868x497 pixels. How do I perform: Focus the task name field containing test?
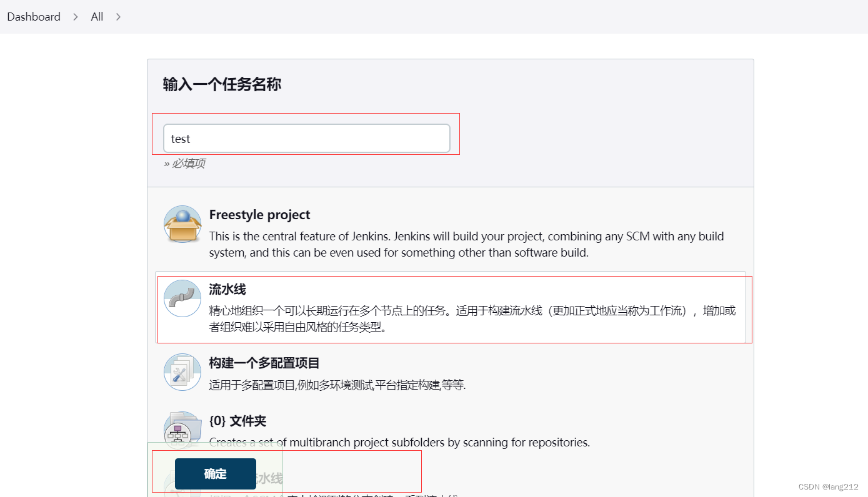307,139
